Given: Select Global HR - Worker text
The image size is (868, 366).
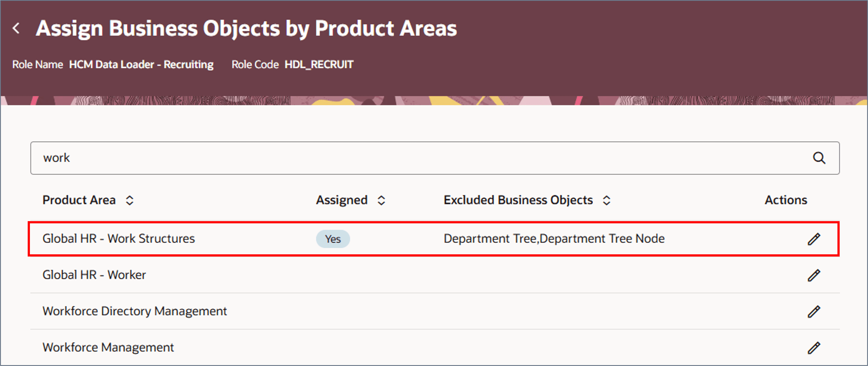Looking at the screenshot, I should click(x=94, y=275).
